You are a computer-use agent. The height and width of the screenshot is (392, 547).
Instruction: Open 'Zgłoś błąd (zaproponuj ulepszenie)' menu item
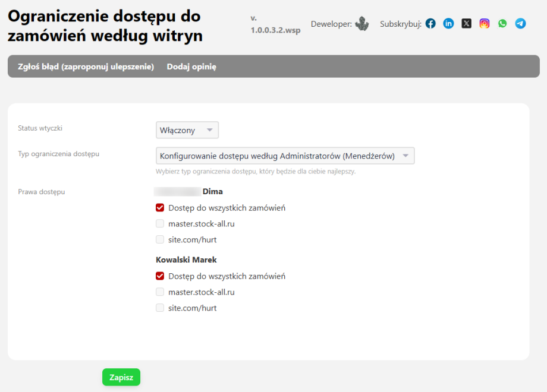pos(86,67)
